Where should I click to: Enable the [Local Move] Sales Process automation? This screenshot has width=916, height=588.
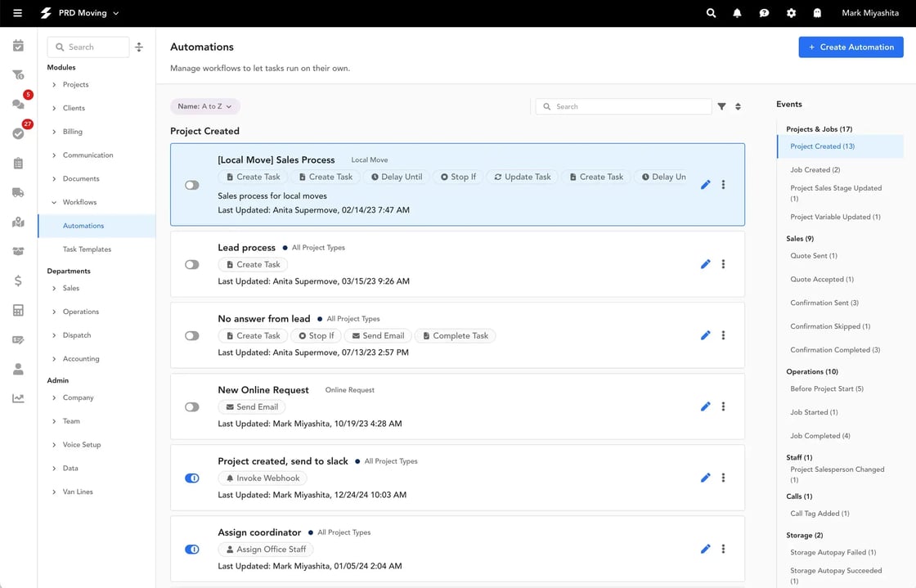[x=191, y=185]
